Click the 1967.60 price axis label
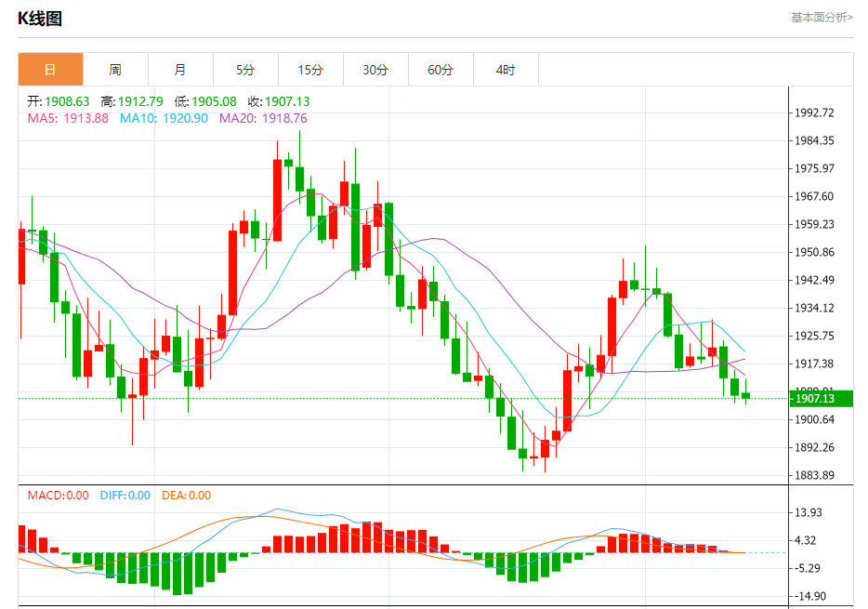Viewport: 868px width, 609px height. pos(814,196)
